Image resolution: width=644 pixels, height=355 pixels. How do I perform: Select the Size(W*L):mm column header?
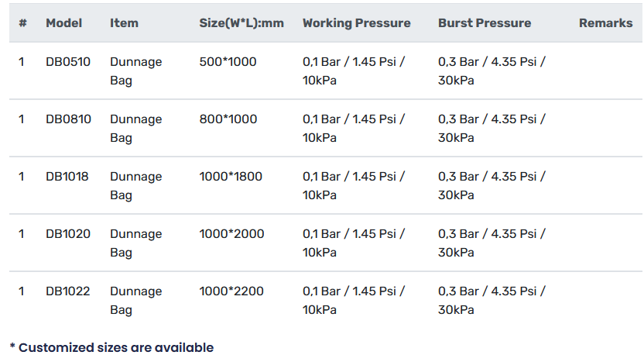point(241,23)
